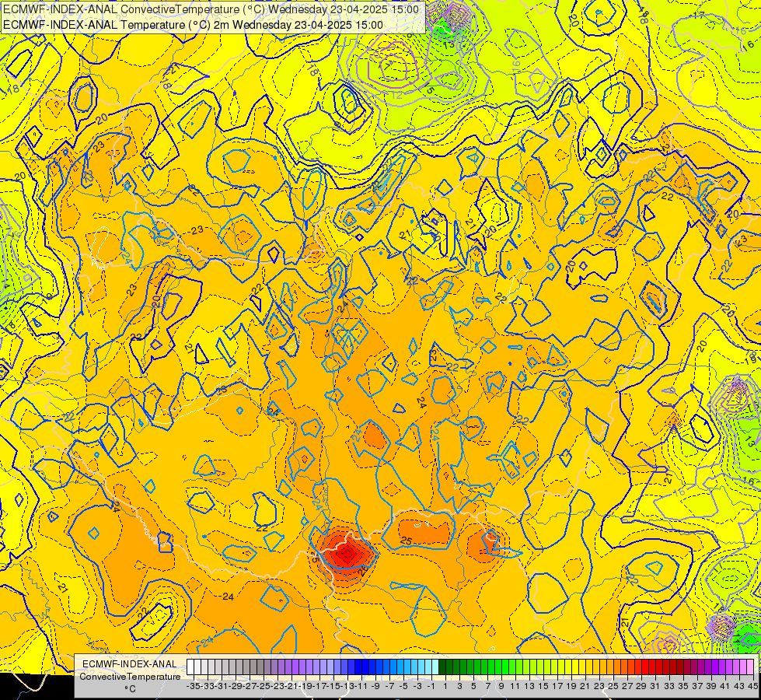Click the ConvectiveTemperature title line at top
This screenshot has height=700, width=761.
(x=211, y=9)
